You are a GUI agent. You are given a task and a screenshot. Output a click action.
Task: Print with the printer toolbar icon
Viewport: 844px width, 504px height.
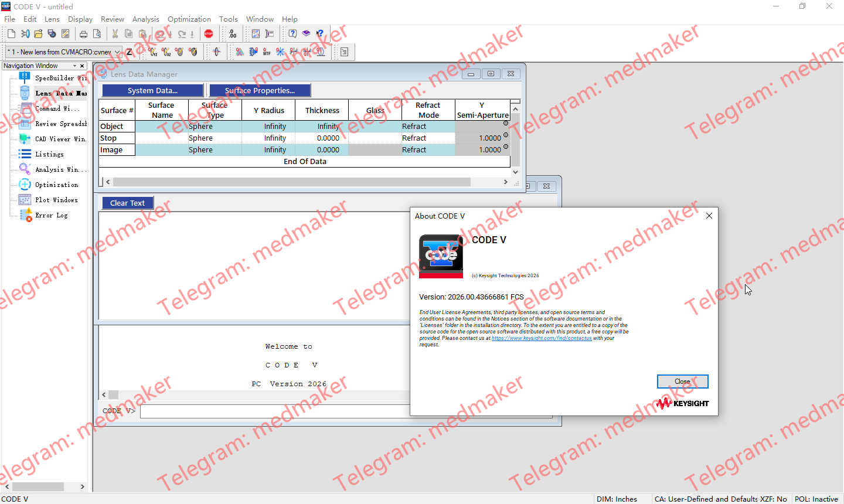[x=83, y=34]
